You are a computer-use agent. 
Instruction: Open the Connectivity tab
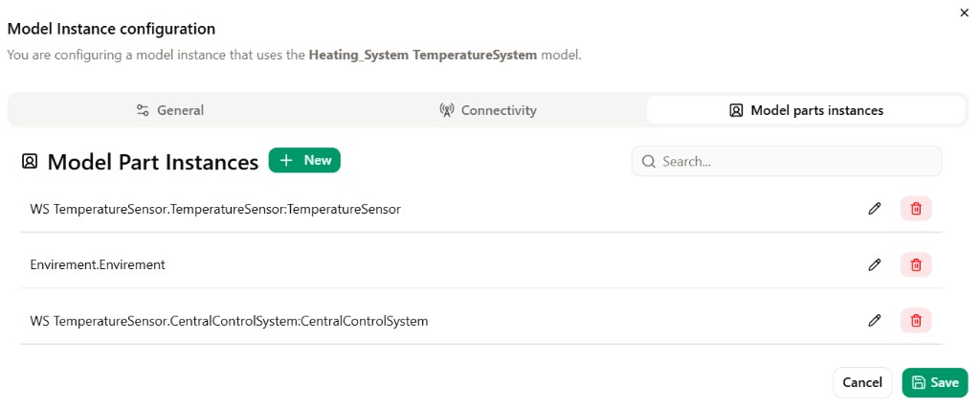click(487, 110)
